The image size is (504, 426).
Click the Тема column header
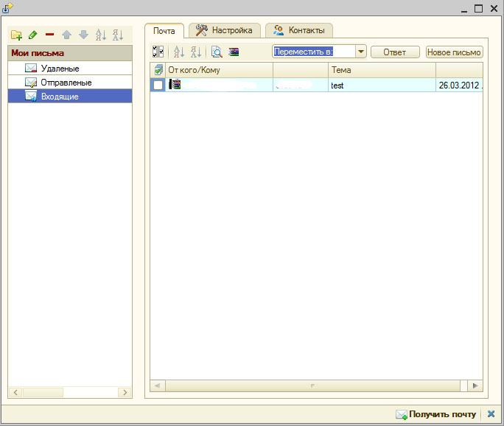pyautogui.click(x=382, y=70)
